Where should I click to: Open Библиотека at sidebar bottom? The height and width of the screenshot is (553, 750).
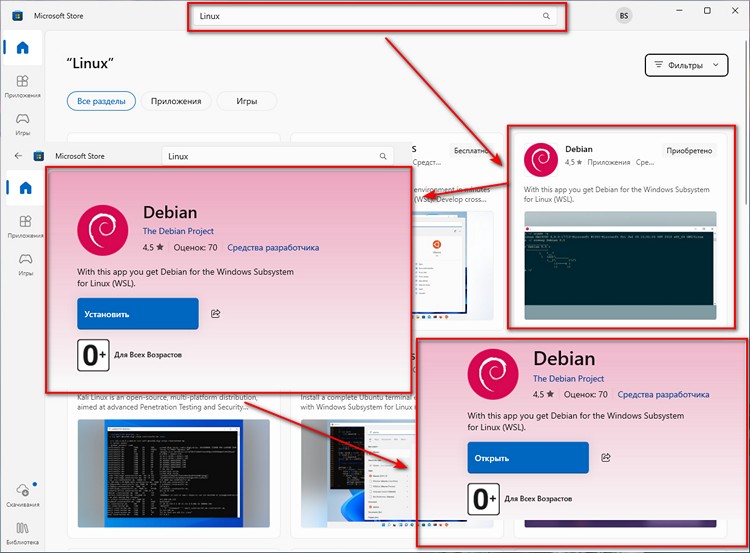[x=22, y=532]
